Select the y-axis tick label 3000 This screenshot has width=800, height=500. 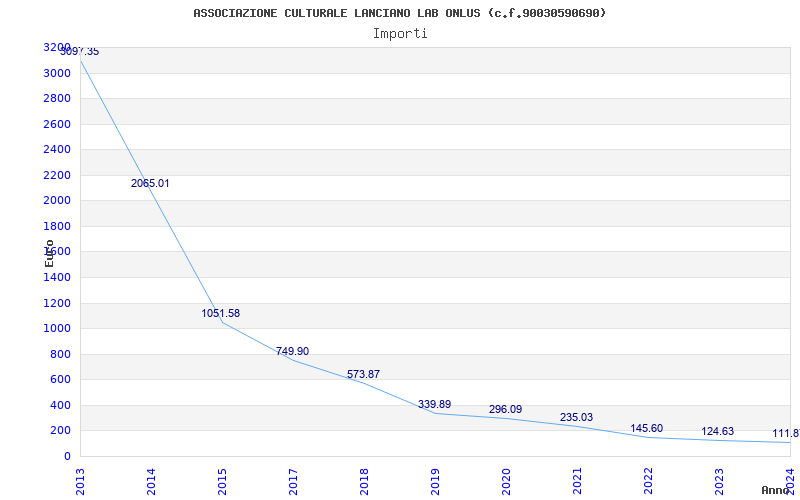pyautogui.click(x=57, y=73)
